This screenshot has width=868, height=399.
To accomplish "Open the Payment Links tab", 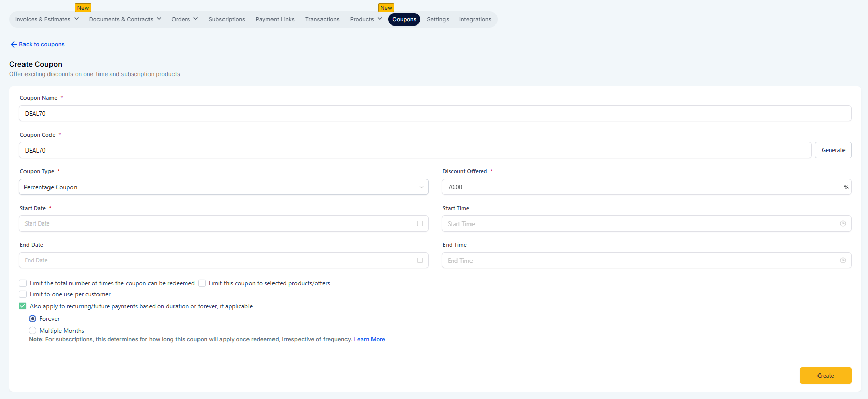I will pos(275,19).
